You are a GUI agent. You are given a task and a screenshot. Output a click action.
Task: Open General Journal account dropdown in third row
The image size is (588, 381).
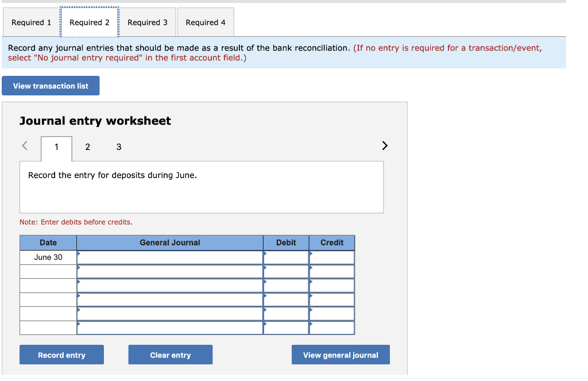click(170, 286)
